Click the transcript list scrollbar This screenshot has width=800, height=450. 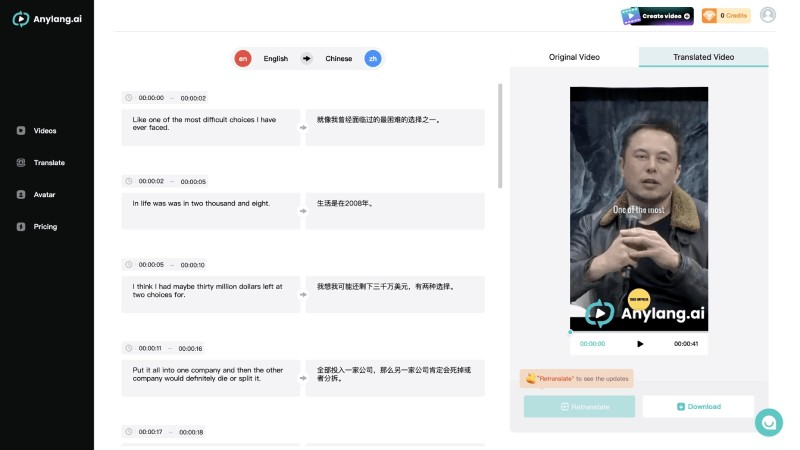[x=500, y=135]
